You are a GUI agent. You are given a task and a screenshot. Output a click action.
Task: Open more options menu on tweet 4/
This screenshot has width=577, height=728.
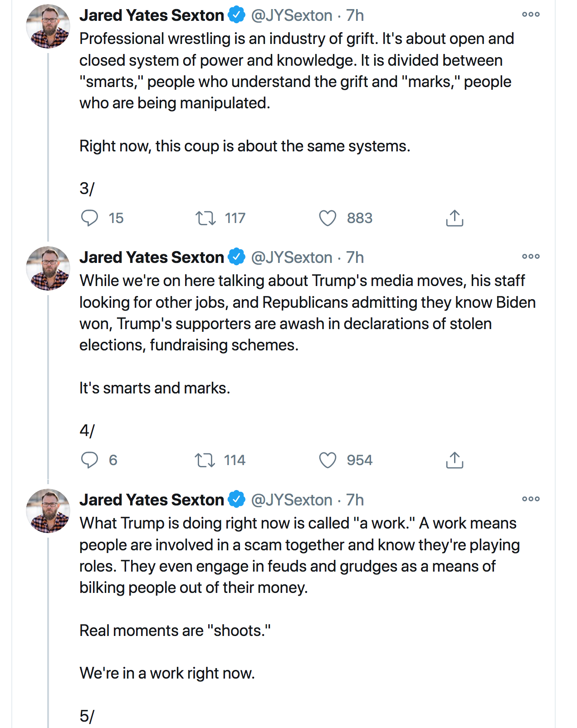[531, 257]
